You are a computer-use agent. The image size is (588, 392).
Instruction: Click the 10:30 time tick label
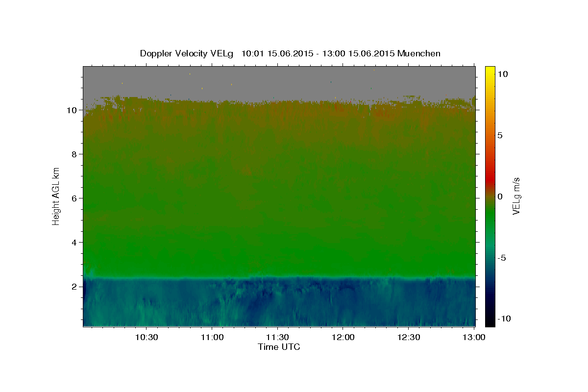coord(147,337)
